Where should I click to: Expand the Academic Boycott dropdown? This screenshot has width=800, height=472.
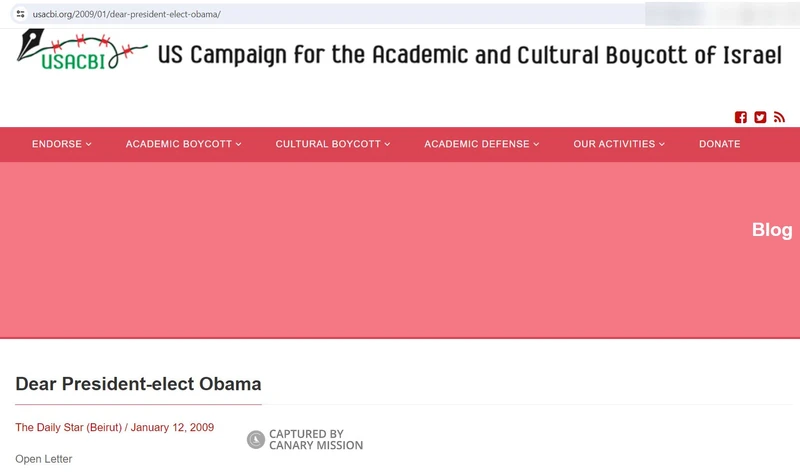[184, 144]
